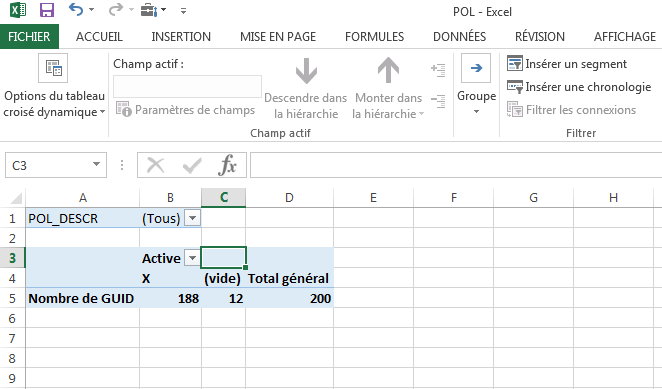Open Paramètres de champs

click(x=185, y=110)
